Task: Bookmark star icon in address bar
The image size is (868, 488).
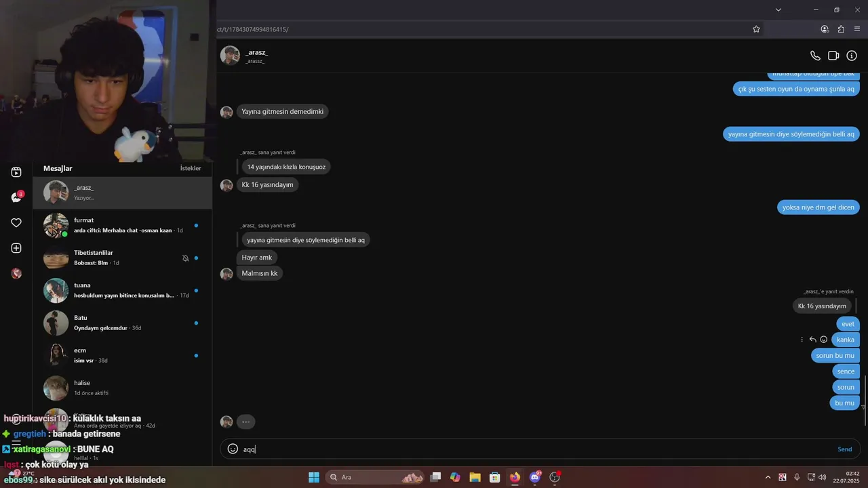Action: click(x=756, y=29)
